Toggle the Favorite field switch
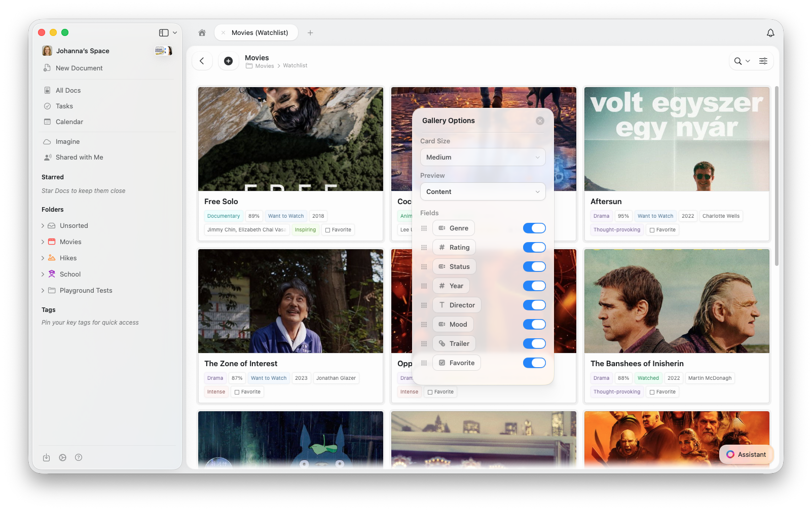 pyautogui.click(x=534, y=363)
